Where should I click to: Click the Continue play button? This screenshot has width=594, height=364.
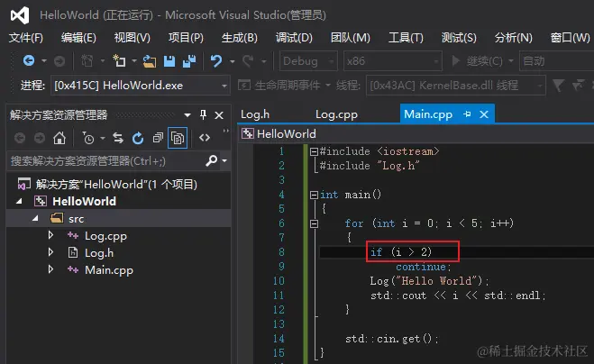(456, 60)
